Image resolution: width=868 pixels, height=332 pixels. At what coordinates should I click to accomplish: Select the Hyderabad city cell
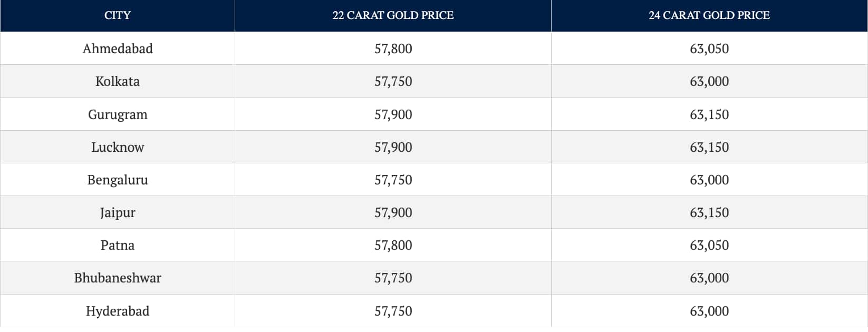coord(118,311)
